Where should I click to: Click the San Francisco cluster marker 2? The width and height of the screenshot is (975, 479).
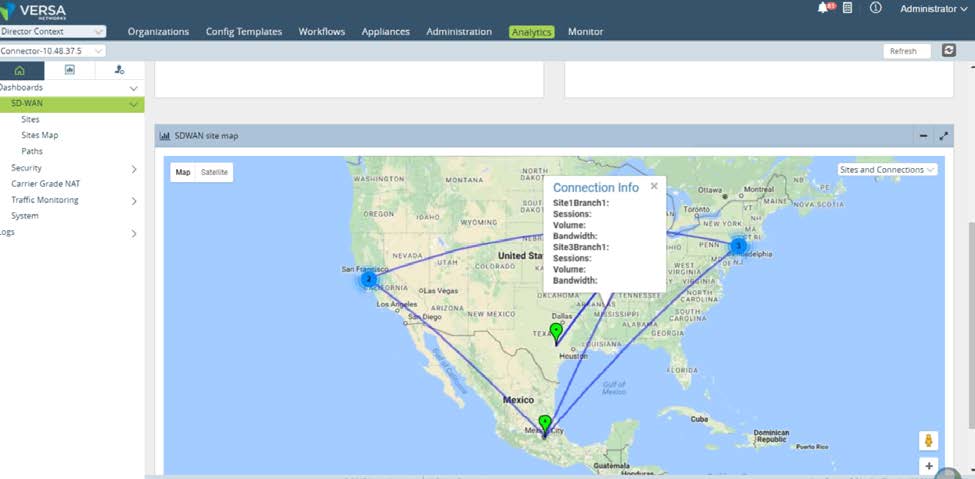368,279
